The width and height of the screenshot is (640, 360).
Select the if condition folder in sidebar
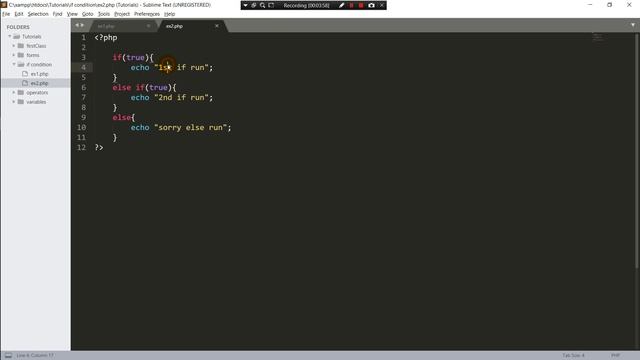click(x=39, y=64)
